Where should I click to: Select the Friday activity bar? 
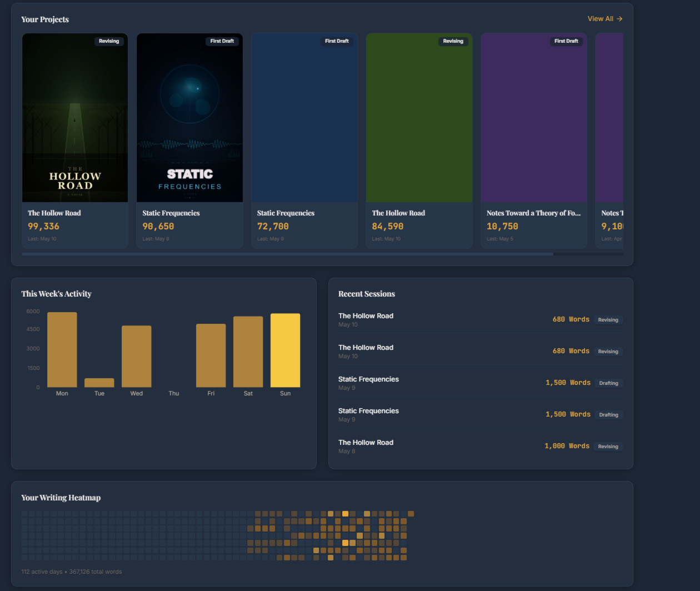(x=211, y=355)
